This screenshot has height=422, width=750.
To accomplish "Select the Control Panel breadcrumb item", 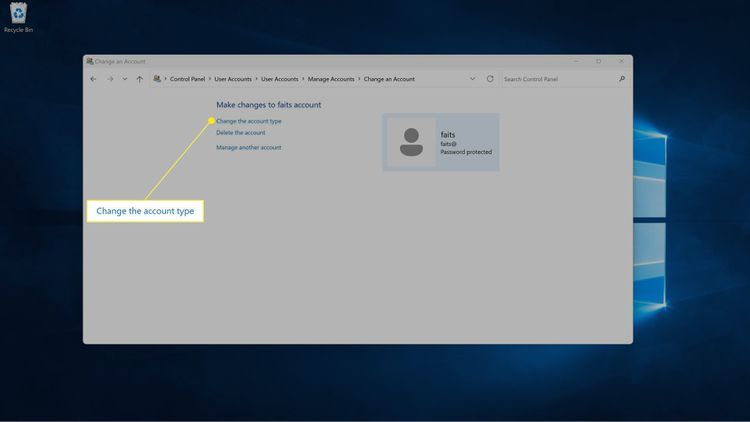I will [x=187, y=79].
